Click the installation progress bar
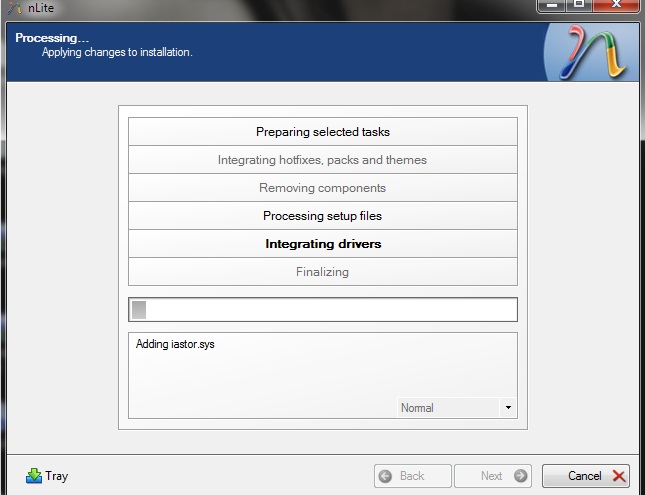 [x=322, y=310]
